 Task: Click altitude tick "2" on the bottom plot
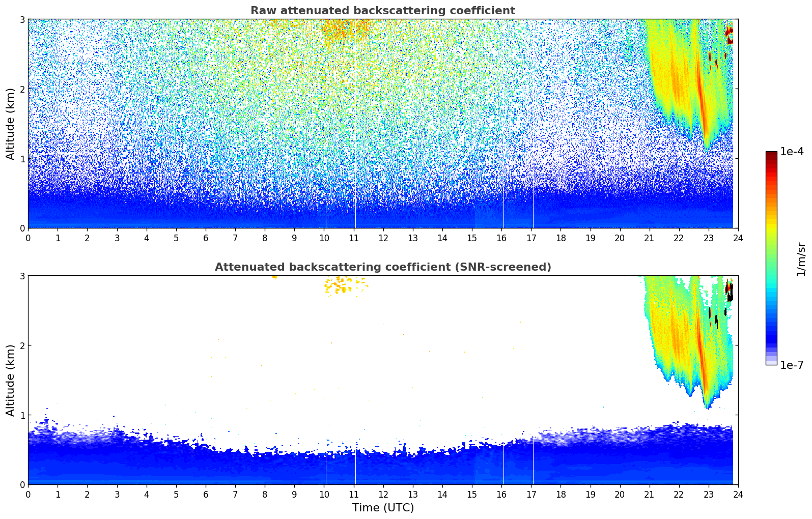(x=22, y=345)
